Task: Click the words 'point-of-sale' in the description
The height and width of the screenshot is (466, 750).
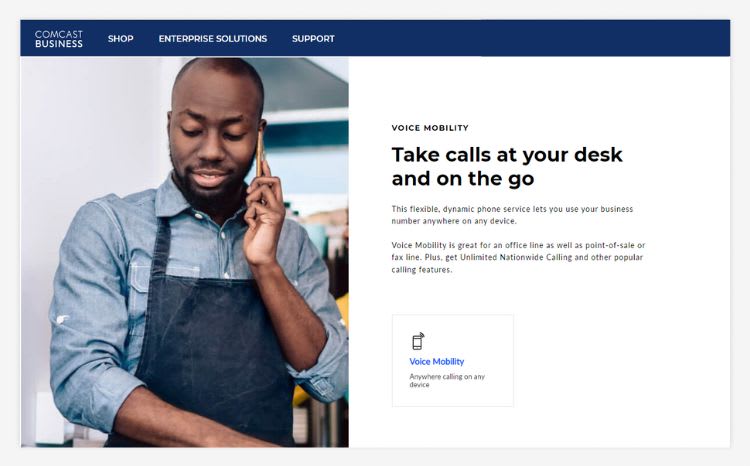Action: click(x=610, y=245)
